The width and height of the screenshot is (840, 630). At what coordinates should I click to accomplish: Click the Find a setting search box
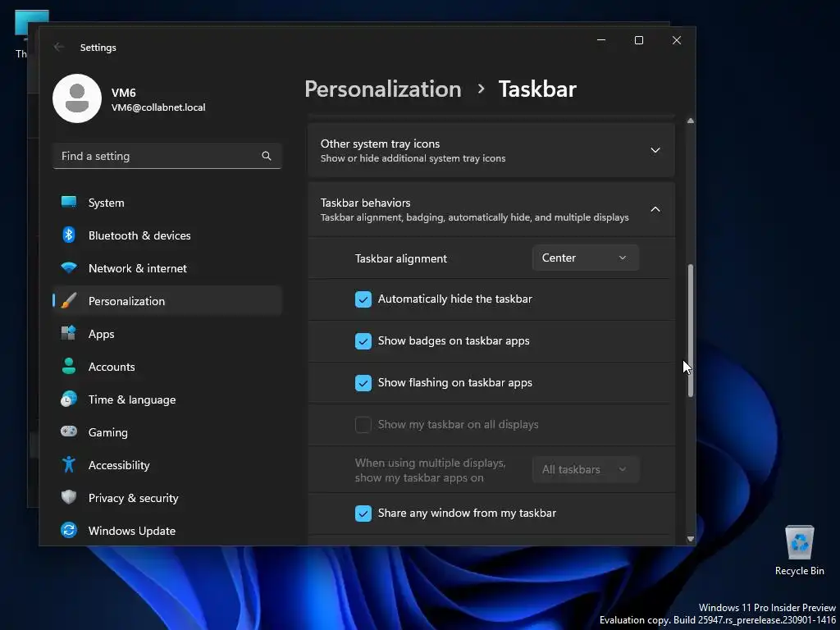[x=167, y=156]
